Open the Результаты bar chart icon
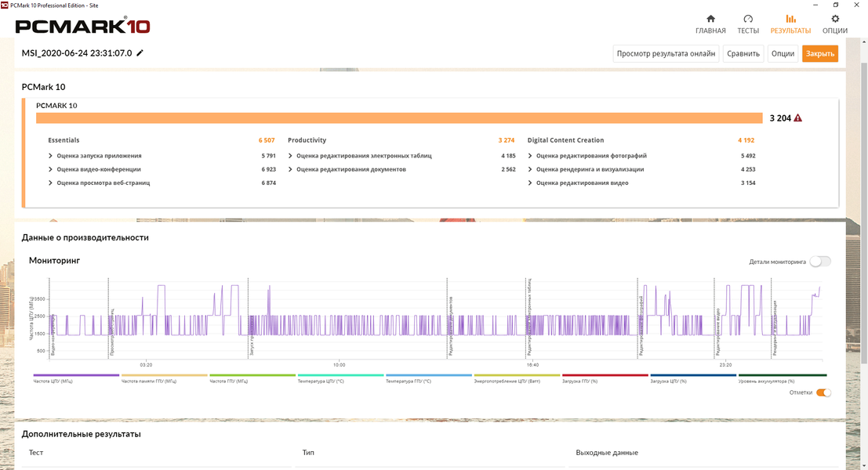The height and width of the screenshot is (470, 868). 790,19
